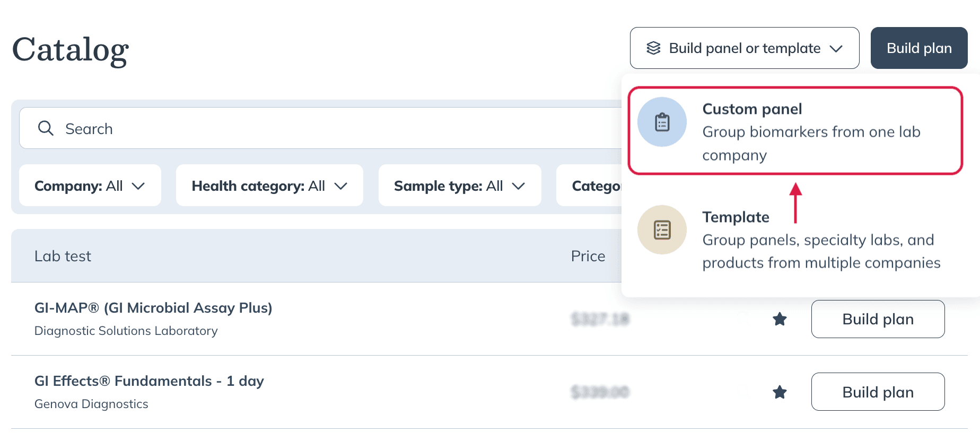Select the Template menu option

tap(795, 240)
